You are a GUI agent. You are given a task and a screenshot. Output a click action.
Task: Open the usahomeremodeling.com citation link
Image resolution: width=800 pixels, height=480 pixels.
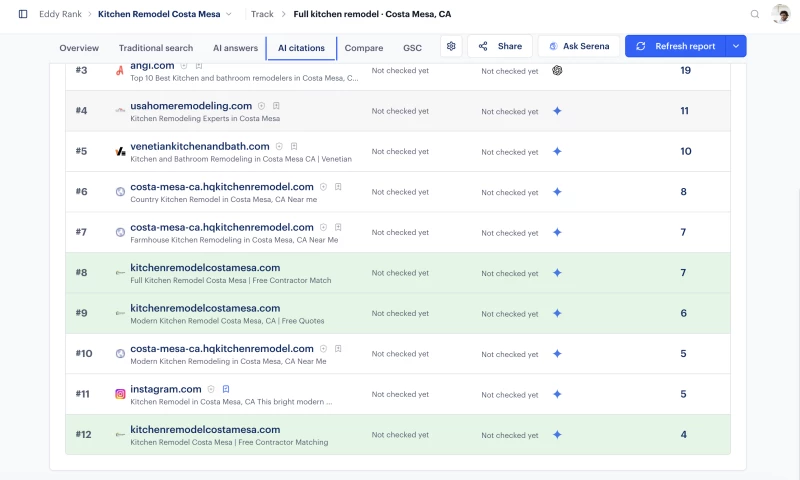(x=191, y=106)
